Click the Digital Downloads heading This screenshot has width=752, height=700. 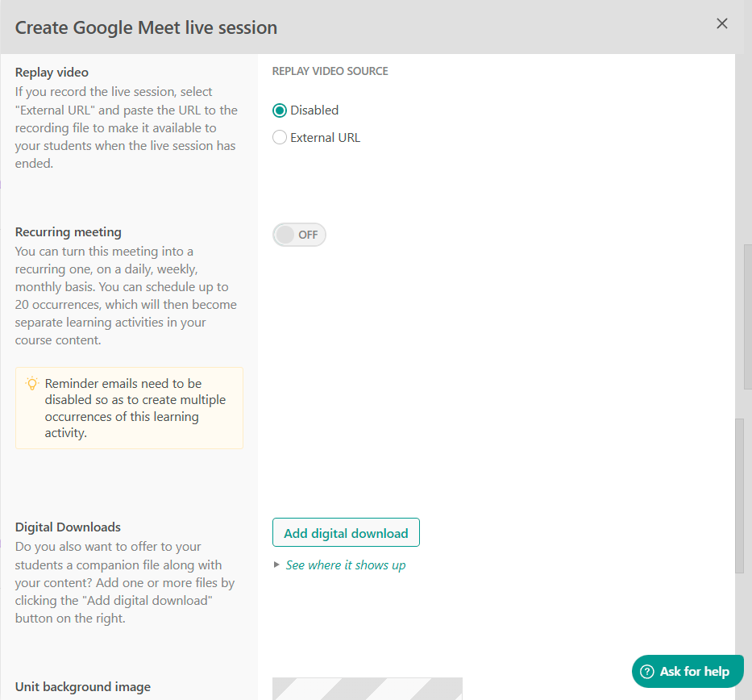pyautogui.click(x=68, y=527)
